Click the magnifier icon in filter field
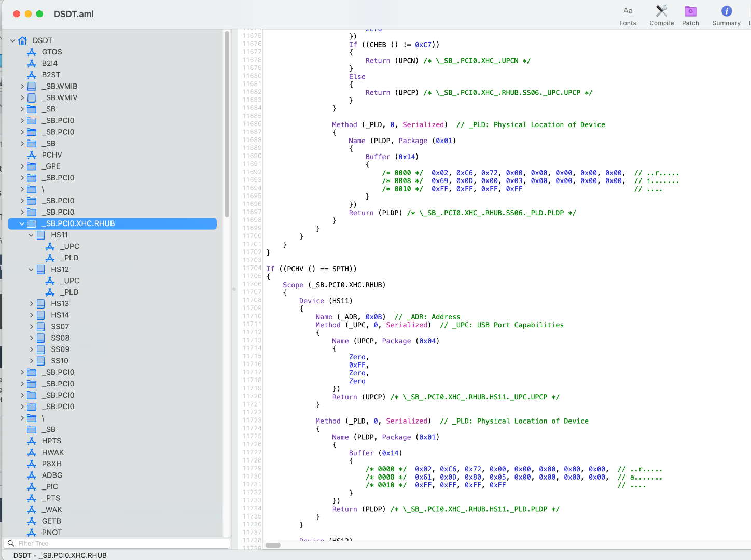 11,543
